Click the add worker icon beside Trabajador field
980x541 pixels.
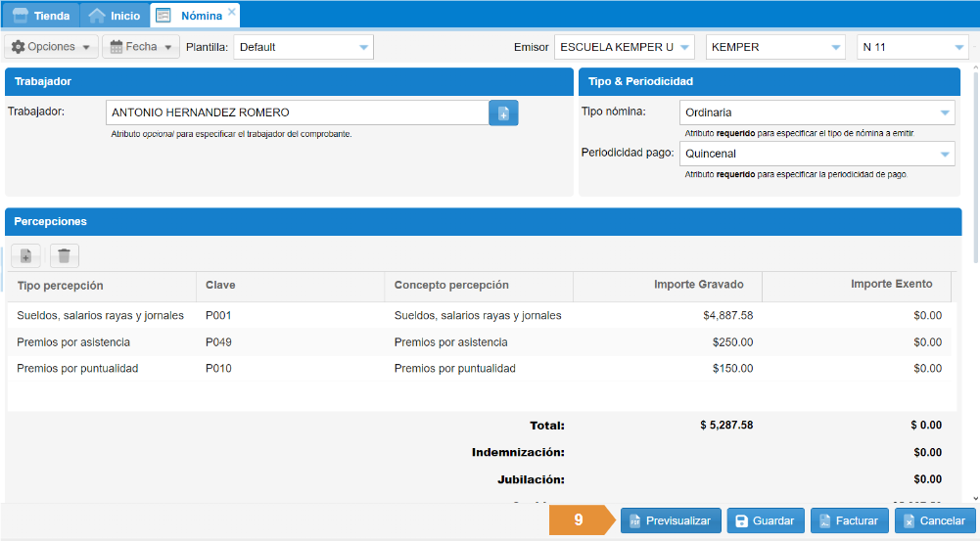point(503,113)
